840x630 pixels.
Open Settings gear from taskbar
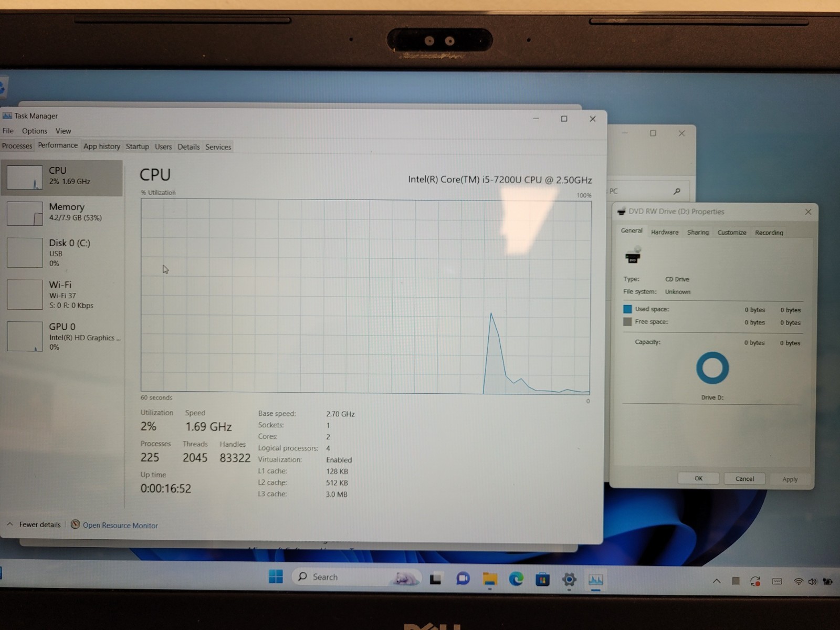[x=569, y=580]
